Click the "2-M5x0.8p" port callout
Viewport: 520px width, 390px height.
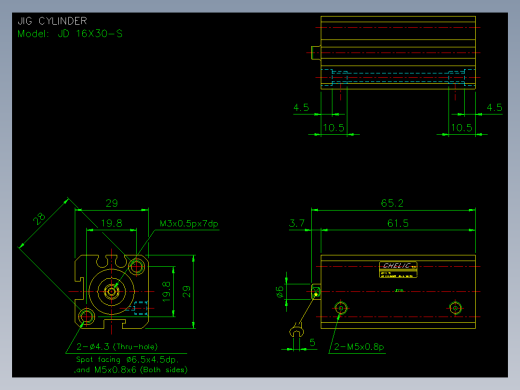coord(359,347)
